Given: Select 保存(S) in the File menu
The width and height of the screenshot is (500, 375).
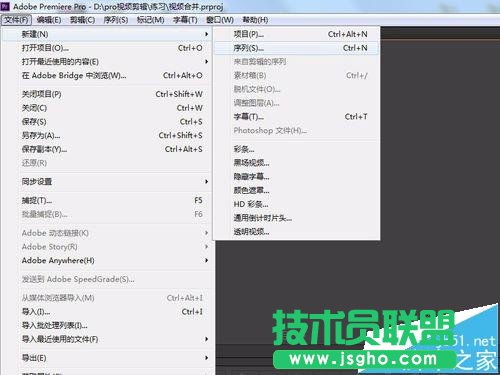Looking at the screenshot, I should click(107, 122).
